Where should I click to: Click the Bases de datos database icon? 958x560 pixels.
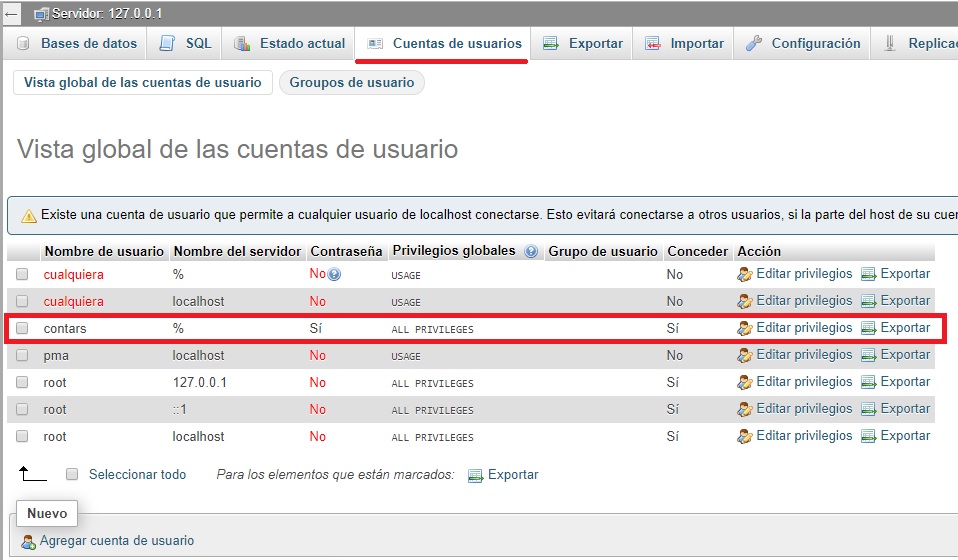[23, 44]
